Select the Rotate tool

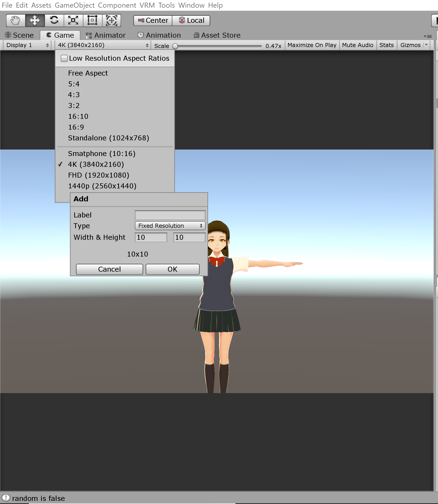point(54,20)
